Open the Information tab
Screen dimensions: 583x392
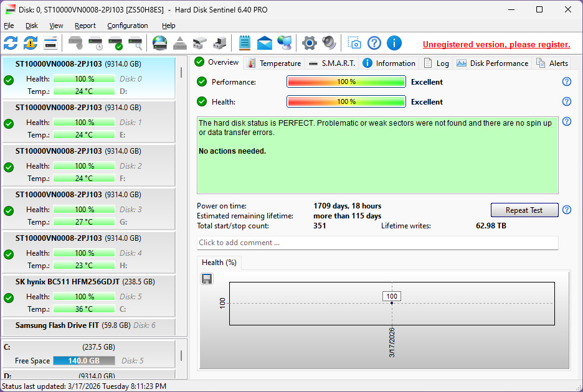[x=389, y=63]
